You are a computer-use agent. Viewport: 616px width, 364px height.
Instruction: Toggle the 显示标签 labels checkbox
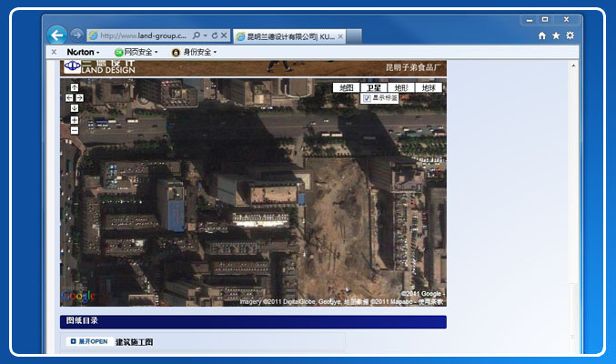click(367, 98)
